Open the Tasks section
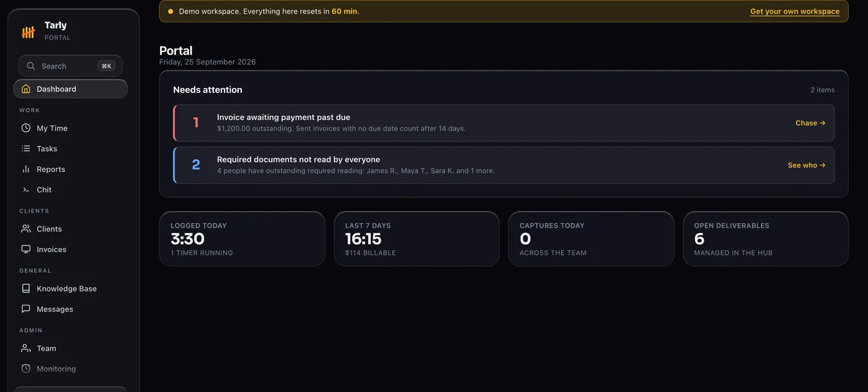 pyautogui.click(x=71, y=148)
